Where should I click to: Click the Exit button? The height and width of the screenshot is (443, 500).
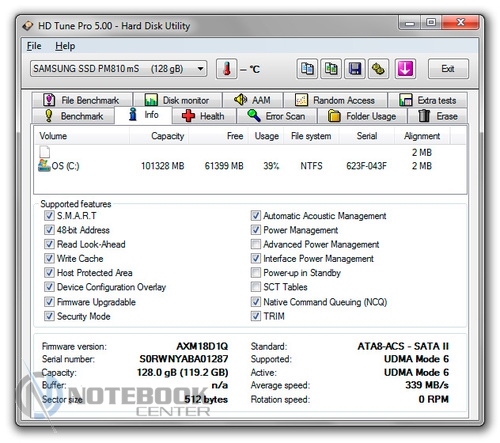(x=448, y=69)
